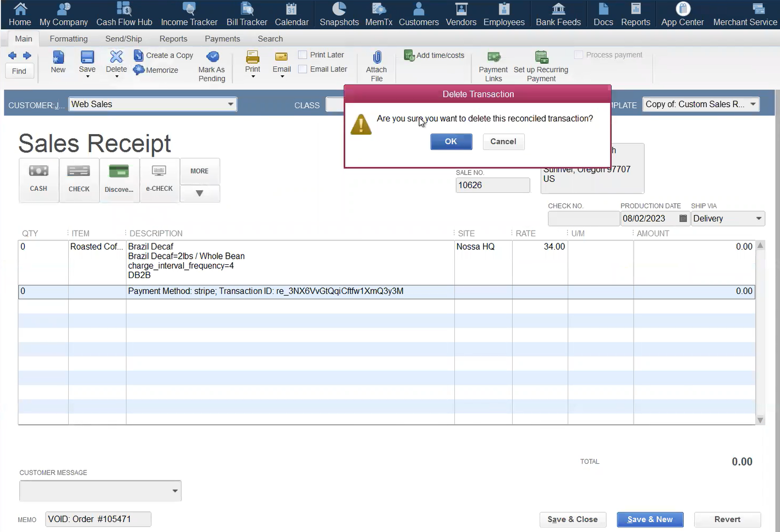Open MemTx memorized transactions
The image size is (780, 532).
[x=379, y=14]
